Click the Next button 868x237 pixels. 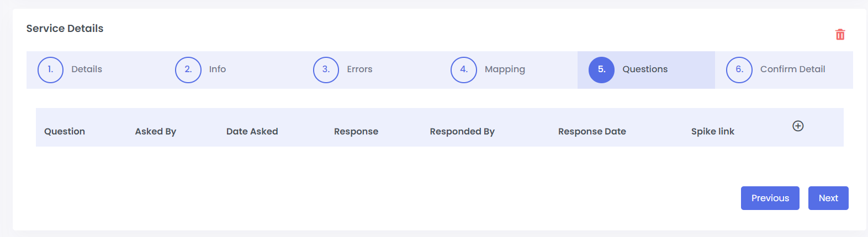click(828, 198)
